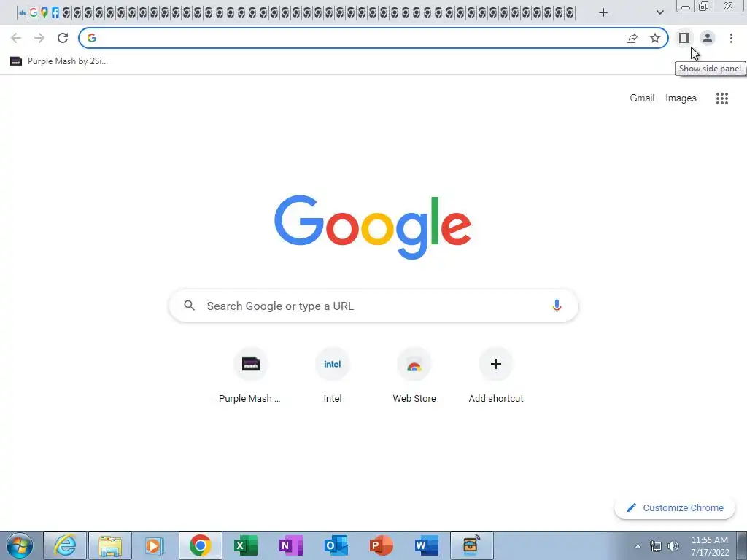Share this page using the share icon
Screen dimensions: 747x560
pyautogui.click(x=632, y=38)
